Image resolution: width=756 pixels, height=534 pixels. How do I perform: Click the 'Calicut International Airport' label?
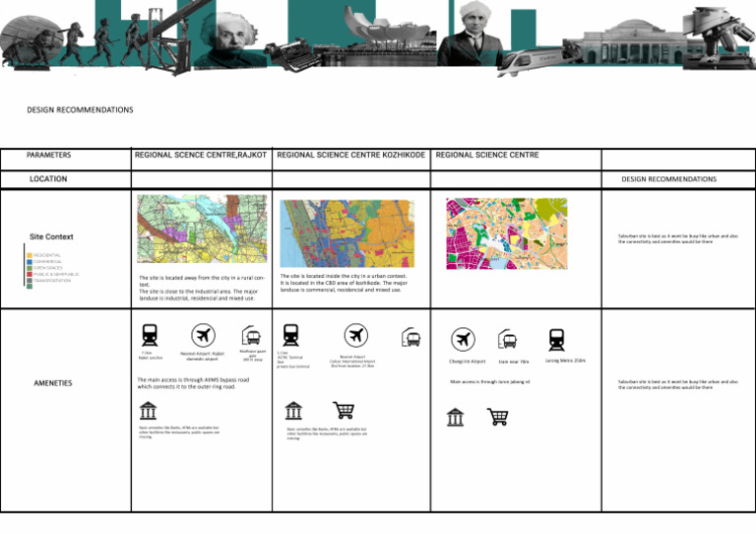pyautogui.click(x=352, y=362)
